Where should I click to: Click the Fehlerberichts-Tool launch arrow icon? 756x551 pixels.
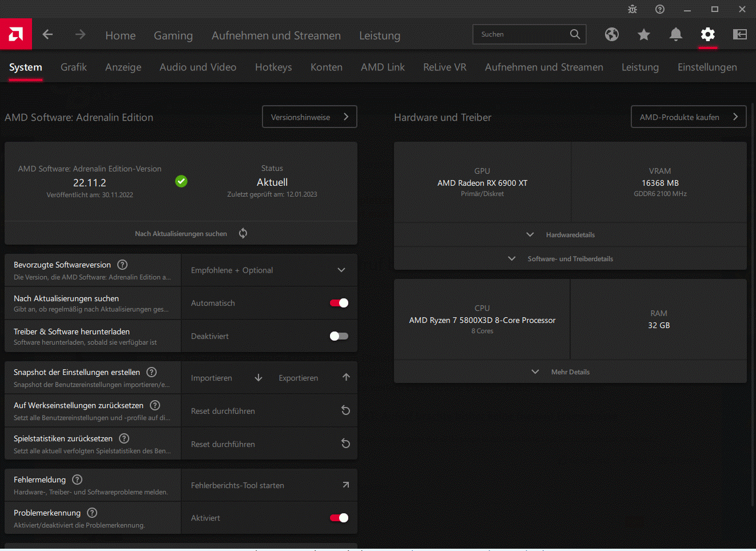(x=345, y=485)
